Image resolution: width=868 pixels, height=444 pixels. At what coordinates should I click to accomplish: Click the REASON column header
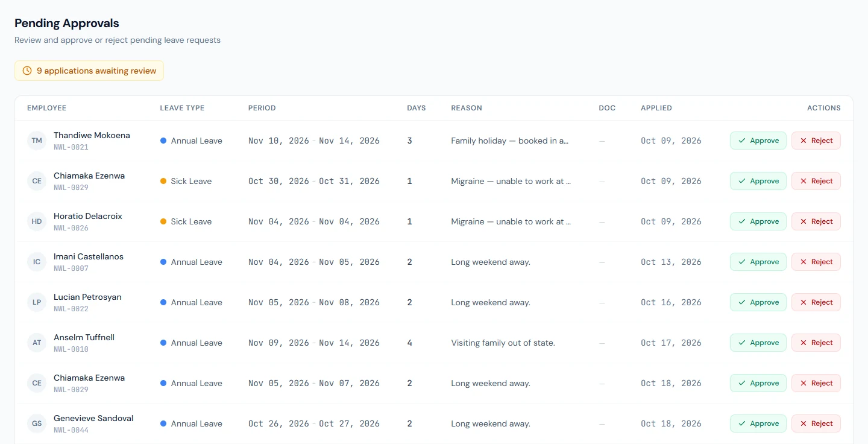(x=467, y=108)
